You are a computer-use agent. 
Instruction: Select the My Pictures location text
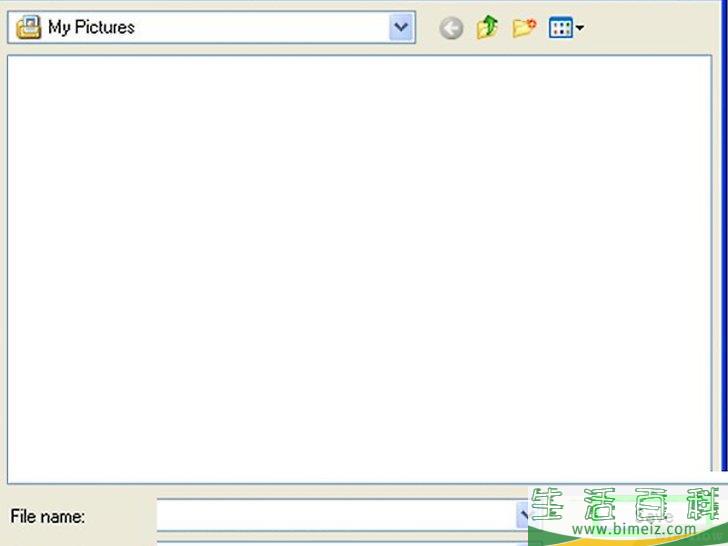91,28
